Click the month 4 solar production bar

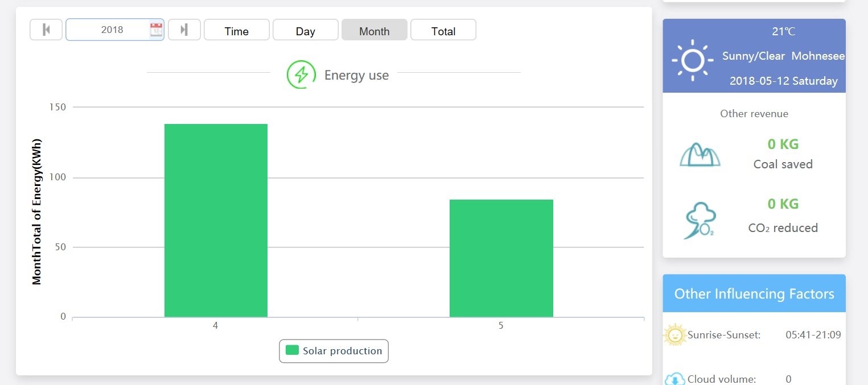coord(216,221)
